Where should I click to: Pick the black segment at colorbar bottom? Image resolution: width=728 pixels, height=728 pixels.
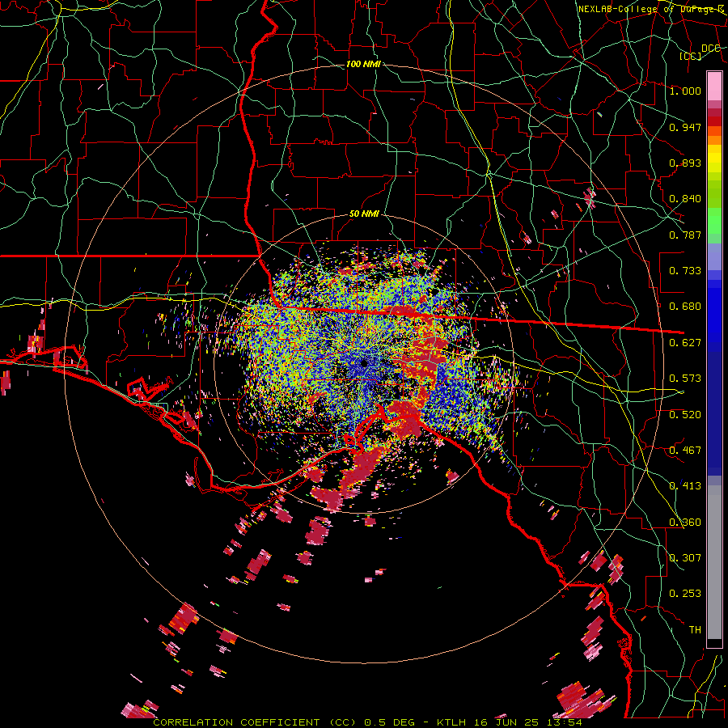click(714, 643)
